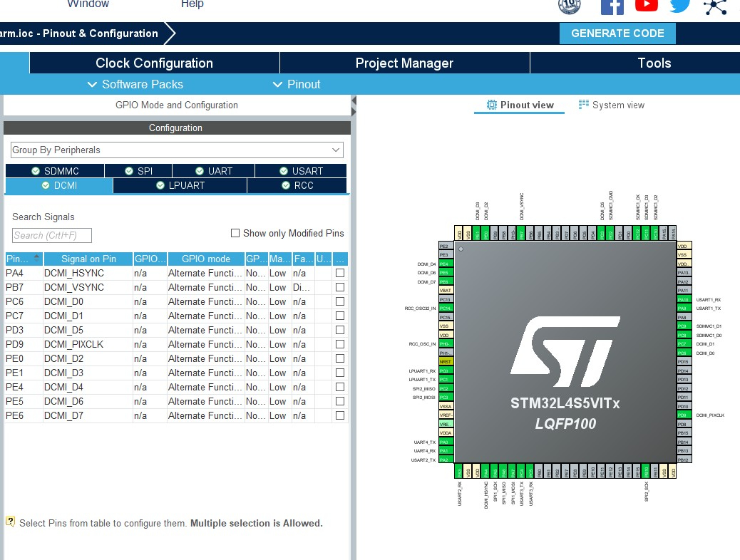Click the NRST pin on the chip
This screenshot has width=740, height=560.
click(x=446, y=362)
